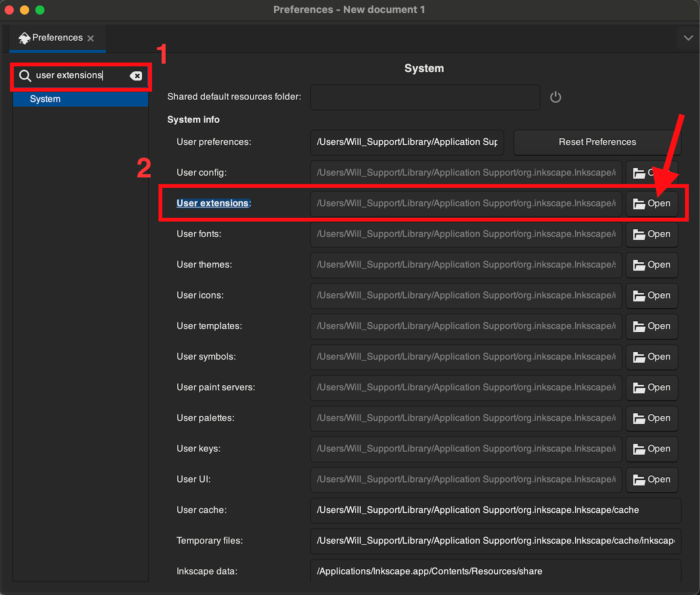The image size is (700, 595).
Task: Close the Preferences tab
Action: click(91, 38)
